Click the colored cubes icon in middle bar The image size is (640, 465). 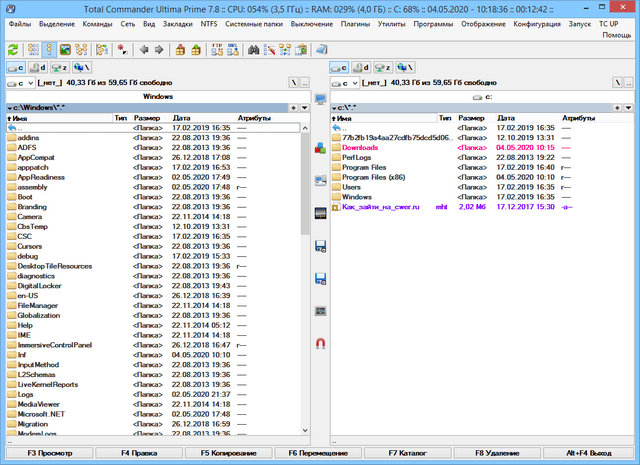tap(320, 148)
